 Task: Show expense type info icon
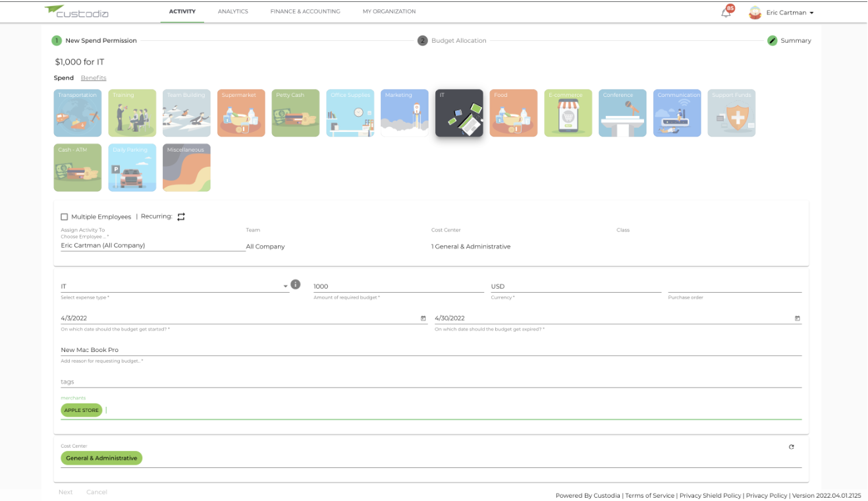pos(296,284)
